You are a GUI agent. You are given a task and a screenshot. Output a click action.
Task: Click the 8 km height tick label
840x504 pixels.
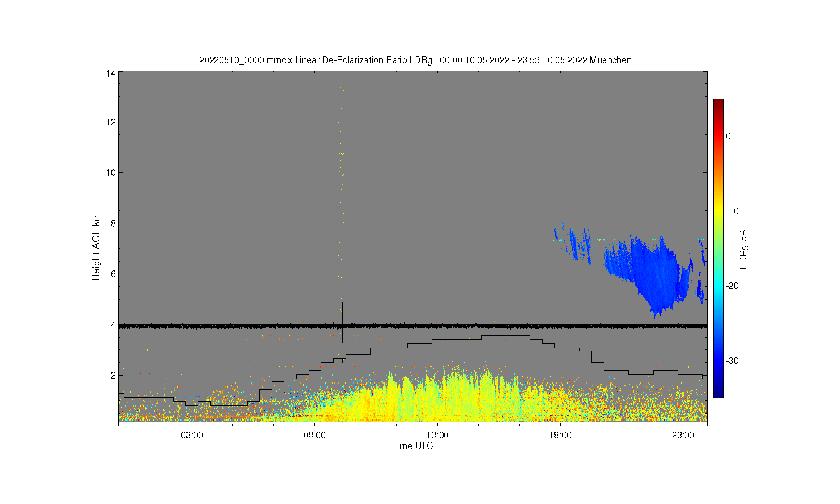point(113,223)
